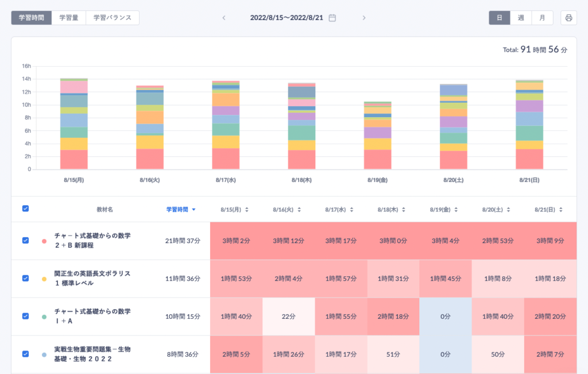Uncheck 関正生の英語長文ポラリス row checkbox
The width and height of the screenshot is (588, 374).
[x=25, y=278]
